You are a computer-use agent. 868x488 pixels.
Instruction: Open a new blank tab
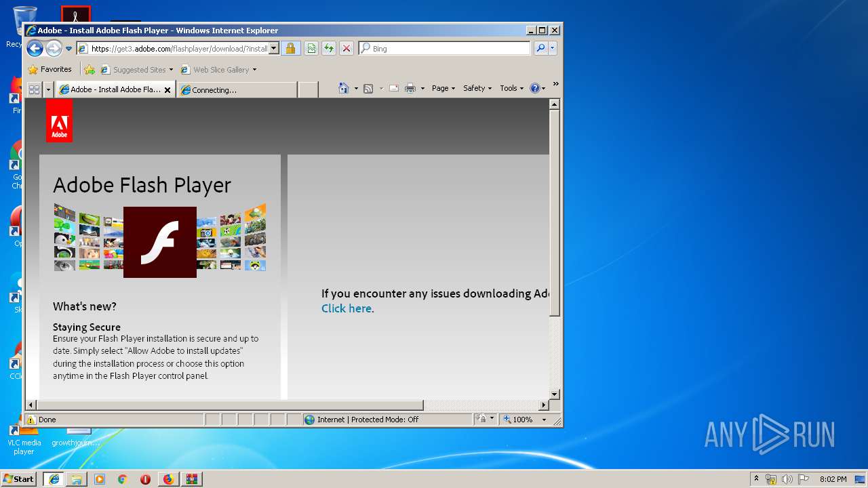pyautogui.click(x=309, y=89)
